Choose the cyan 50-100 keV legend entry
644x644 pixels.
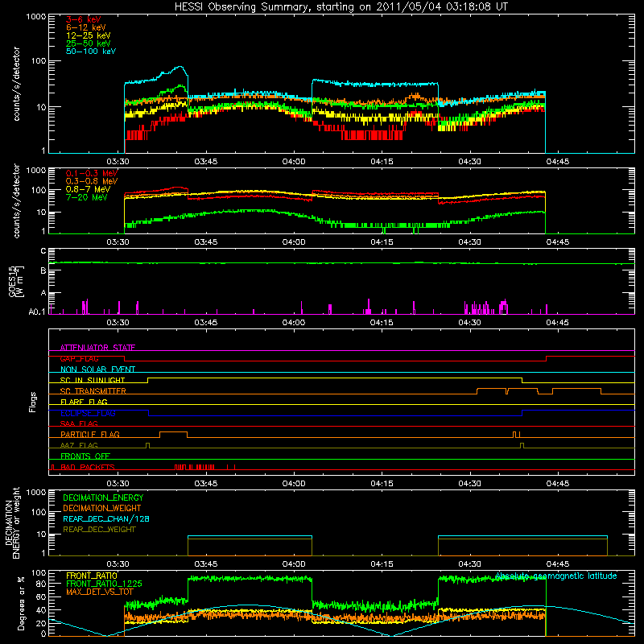coord(91,52)
